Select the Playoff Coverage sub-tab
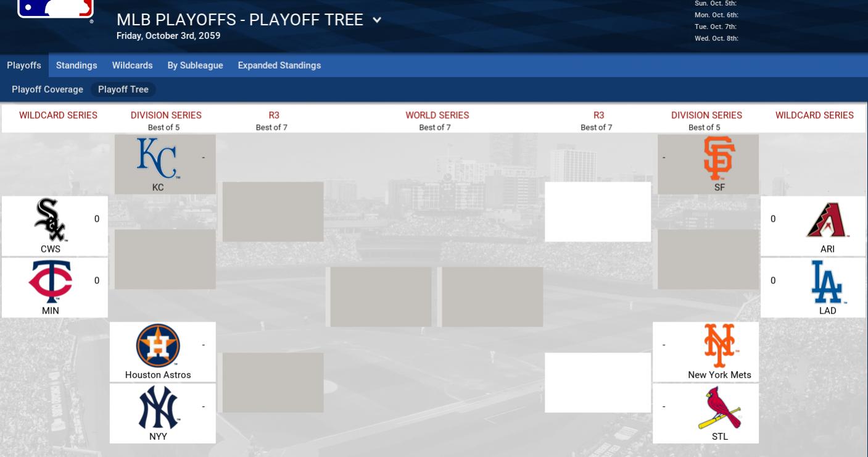This screenshot has width=868, height=457. pos(48,90)
